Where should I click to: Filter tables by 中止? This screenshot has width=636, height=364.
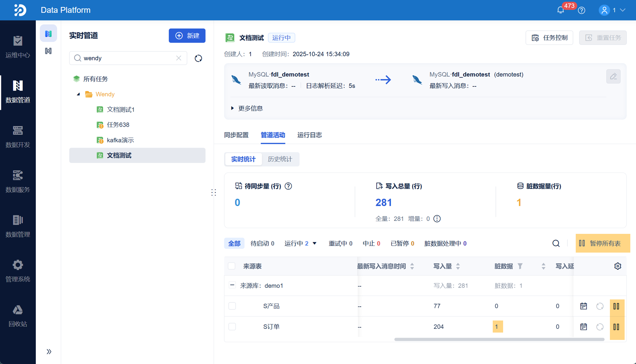(372, 244)
